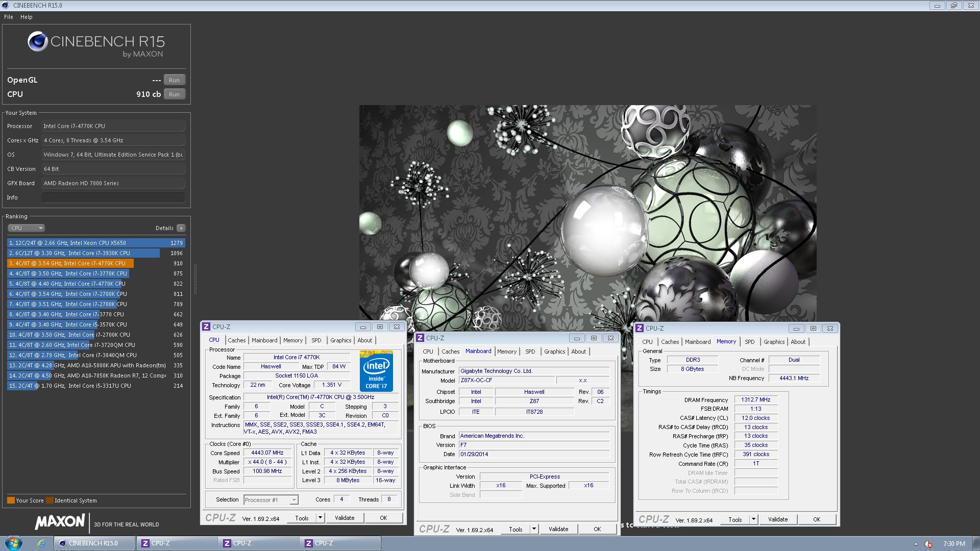Click the Info input field
The image size is (980, 551).
tap(113, 197)
